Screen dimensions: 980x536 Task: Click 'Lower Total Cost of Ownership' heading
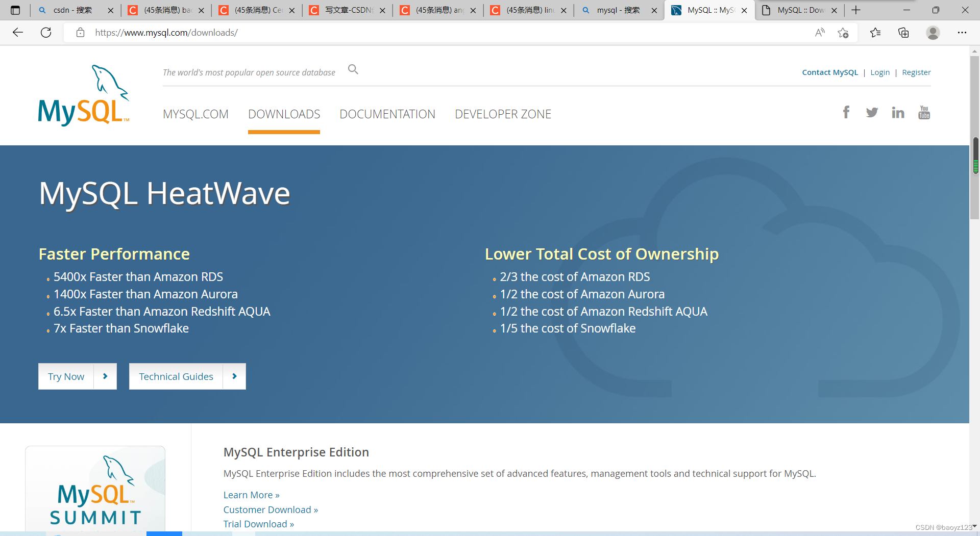click(x=602, y=254)
